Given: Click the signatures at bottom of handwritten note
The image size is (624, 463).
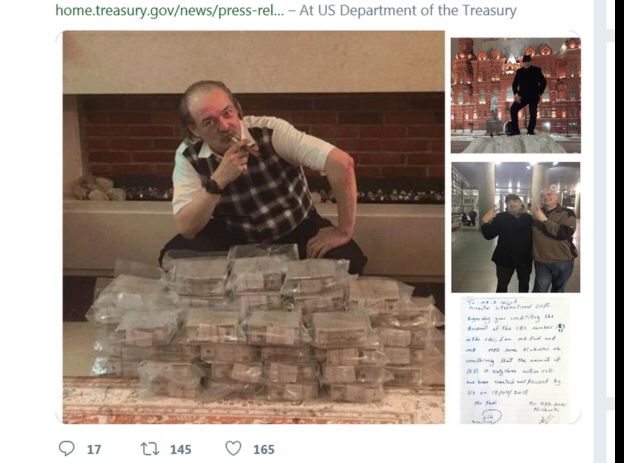Looking at the screenshot, I should coord(517,414).
